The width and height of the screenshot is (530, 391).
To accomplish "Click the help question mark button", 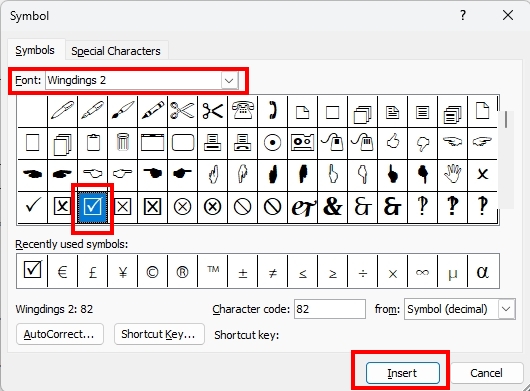I will [463, 15].
